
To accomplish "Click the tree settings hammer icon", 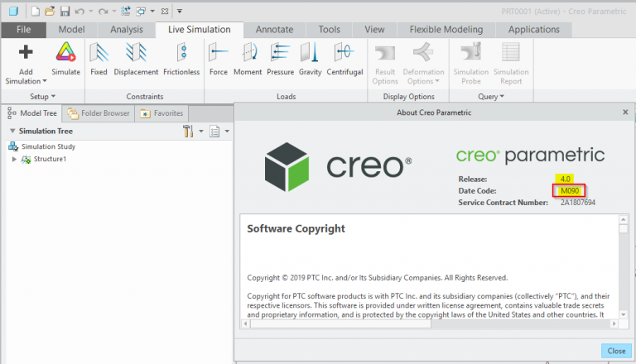I will tap(188, 131).
